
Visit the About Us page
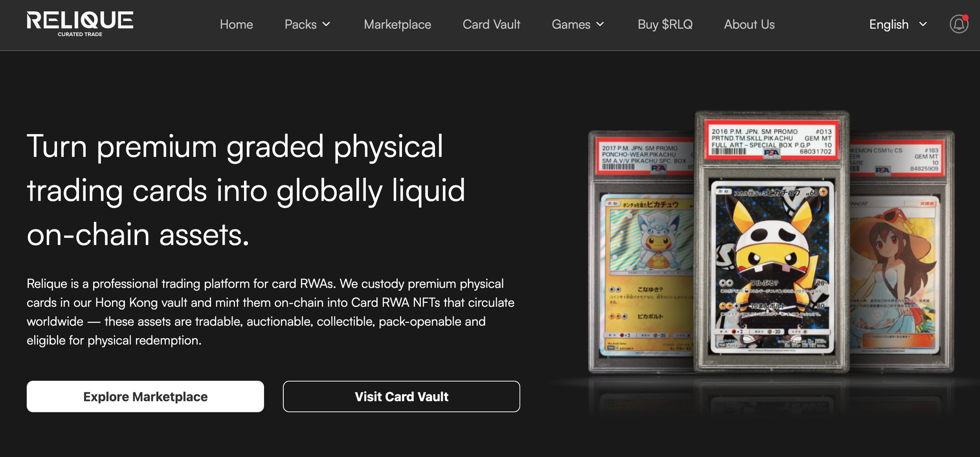pos(749,24)
